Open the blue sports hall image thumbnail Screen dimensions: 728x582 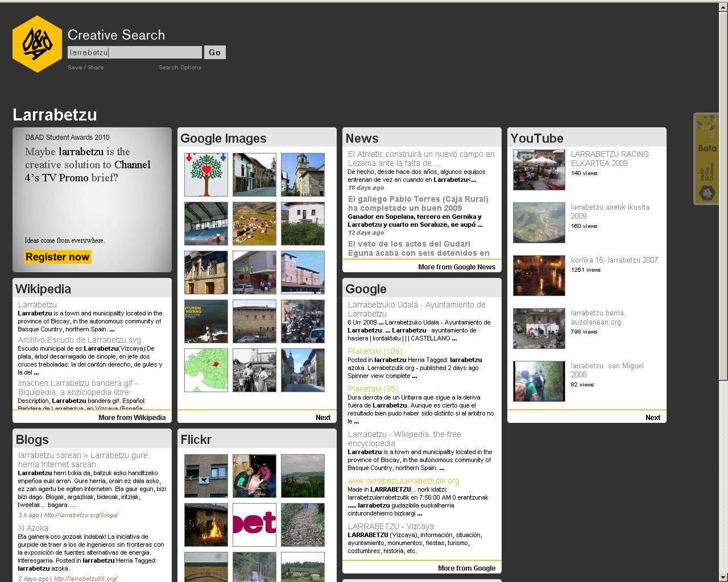click(x=206, y=223)
